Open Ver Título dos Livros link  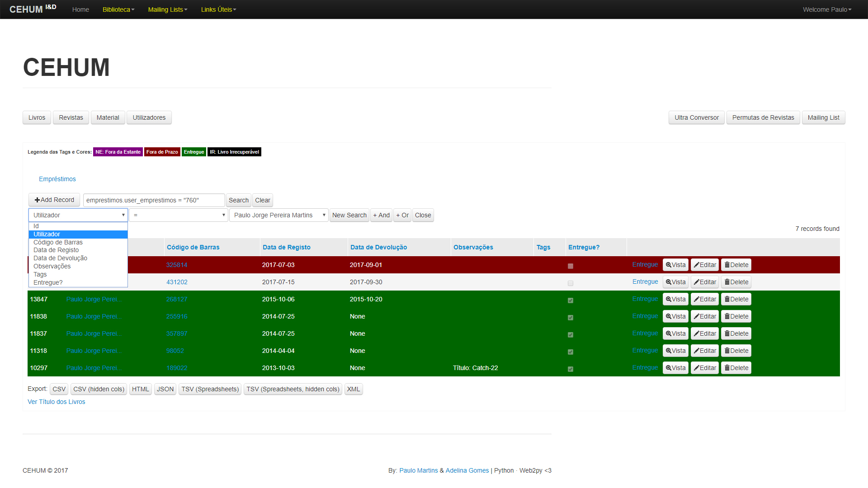56,402
